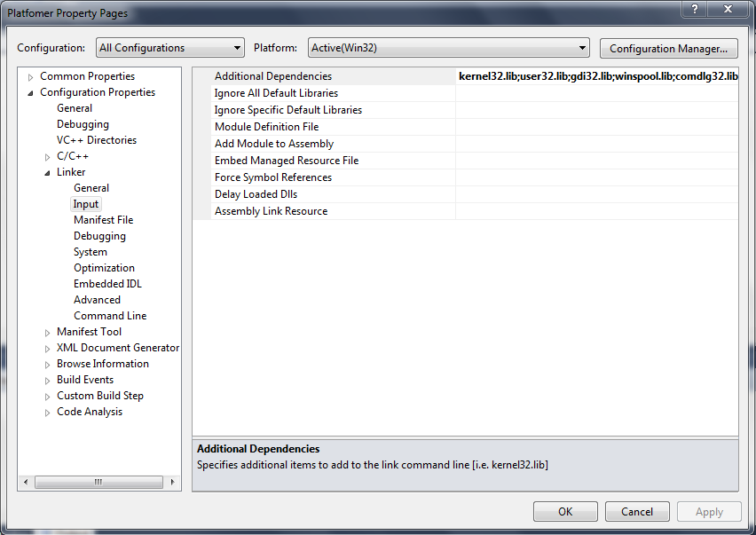Select the Delay Loaded Dlls property

pyautogui.click(x=256, y=194)
